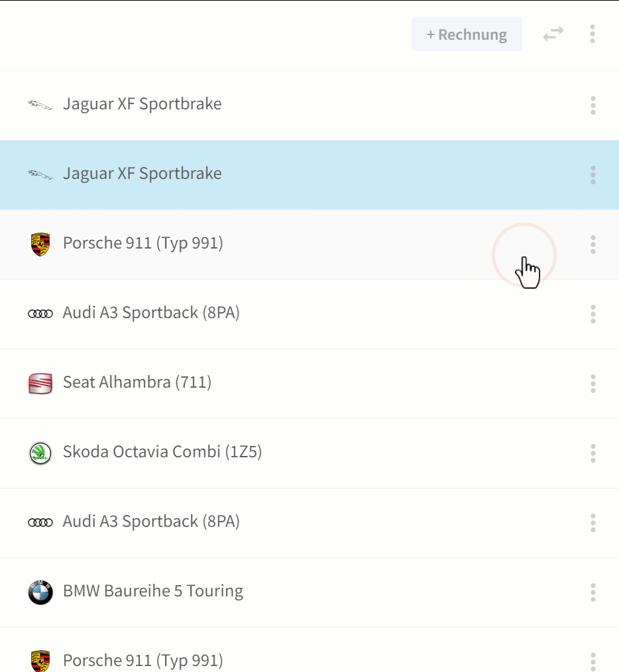Open three-dot menu for second Audi A3 Sportback
This screenshot has width=619, height=672.
(593, 523)
